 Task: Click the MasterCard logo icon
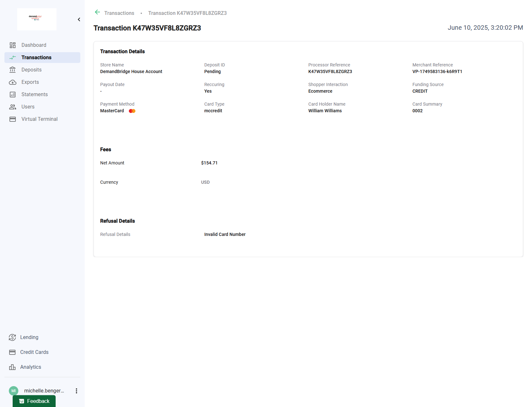(x=132, y=111)
